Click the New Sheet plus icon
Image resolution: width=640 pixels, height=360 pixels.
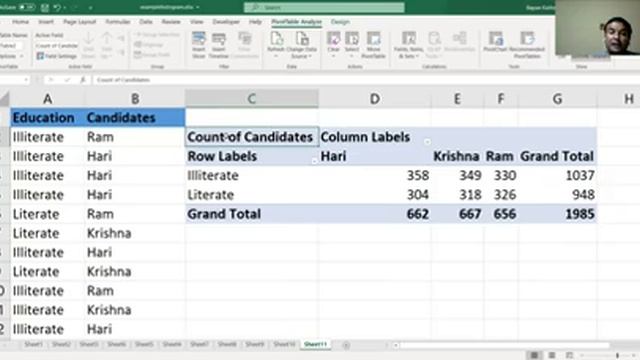pos(346,345)
